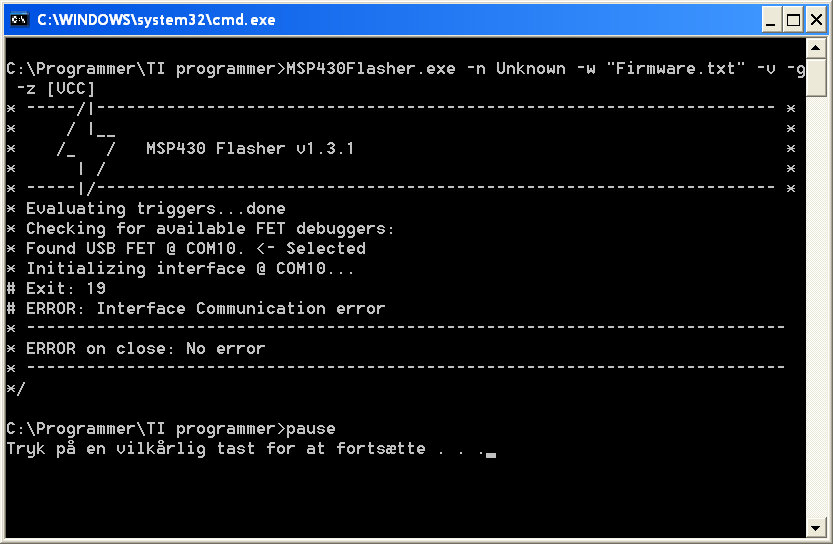Image resolution: width=833 pixels, height=544 pixels.
Task: Click the window title text C:\WINDOWS\system32\cmd.exe
Action: pos(156,20)
